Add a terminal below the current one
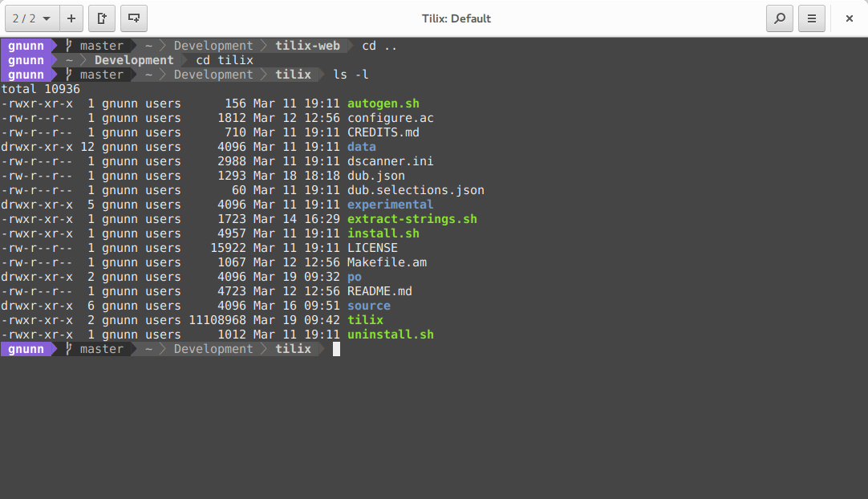Viewport: 868px width, 499px height. click(x=133, y=18)
